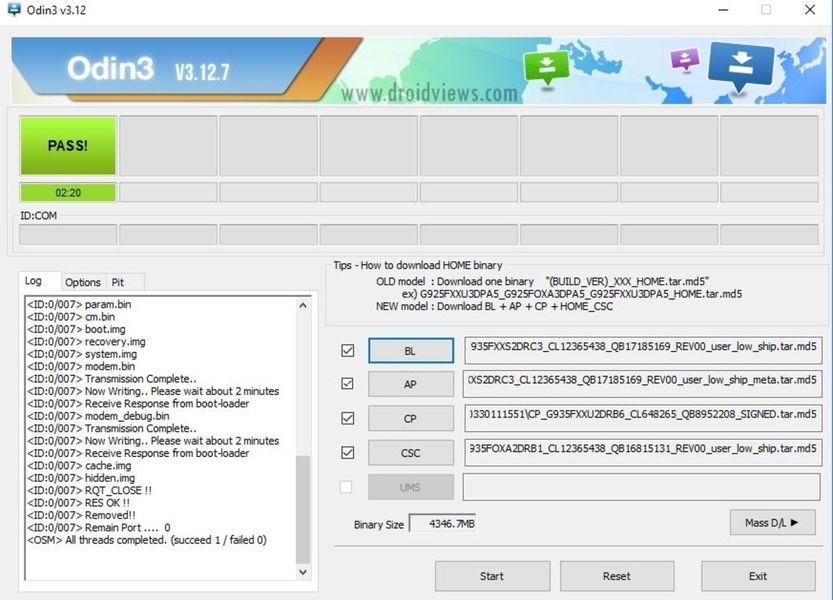Click the log scrollbar up arrow
Screen dimensions: 833x600
click(x=303, y=306)
